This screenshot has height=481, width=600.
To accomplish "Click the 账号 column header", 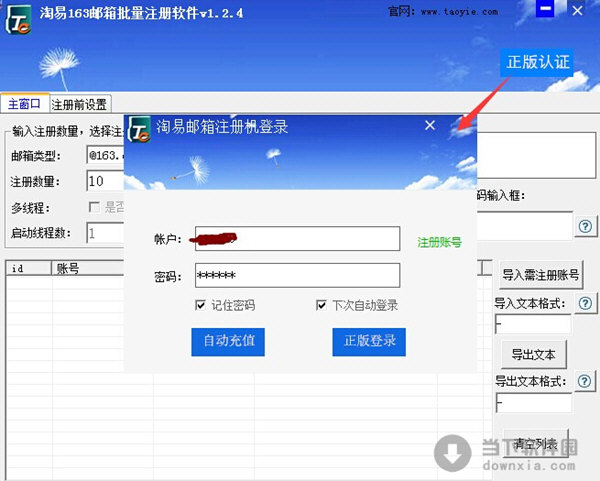I will (x=88, y=268).
